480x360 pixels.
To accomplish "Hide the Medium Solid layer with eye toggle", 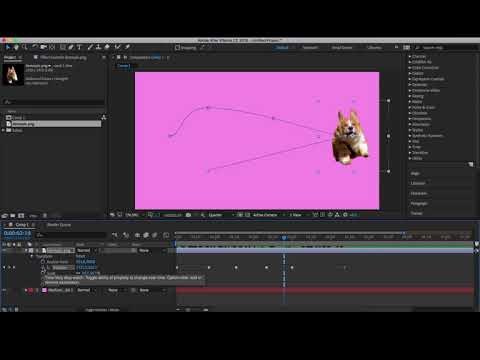I will (4, 290).
